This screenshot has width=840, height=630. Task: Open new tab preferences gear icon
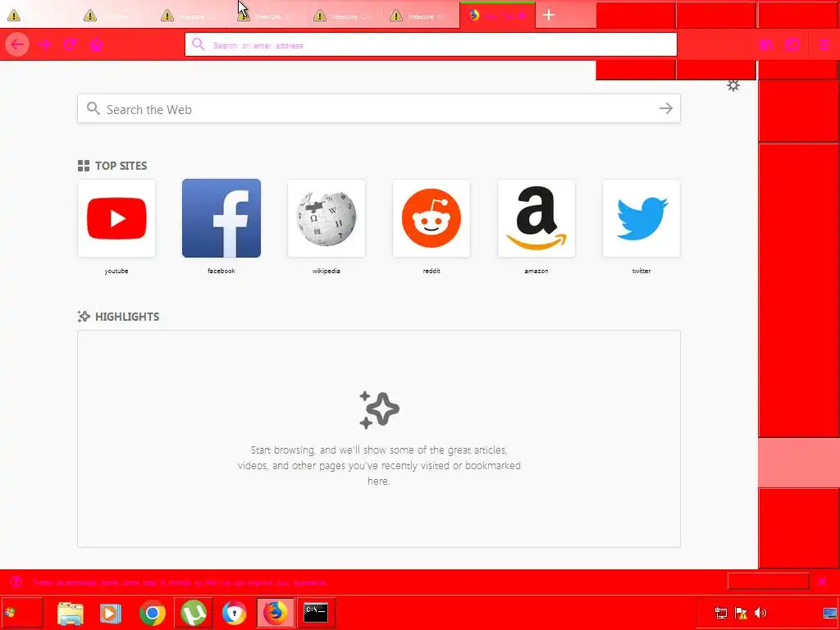tap(733, 85)
